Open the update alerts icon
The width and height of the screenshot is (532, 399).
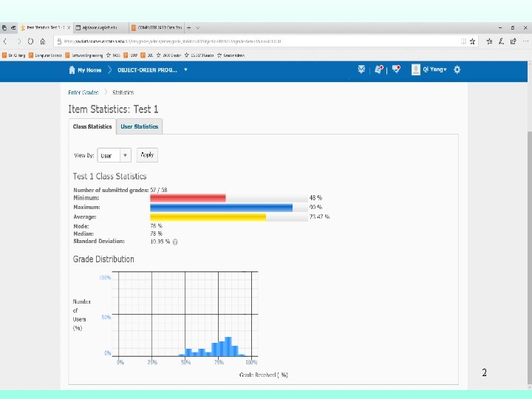pos(378,69)
